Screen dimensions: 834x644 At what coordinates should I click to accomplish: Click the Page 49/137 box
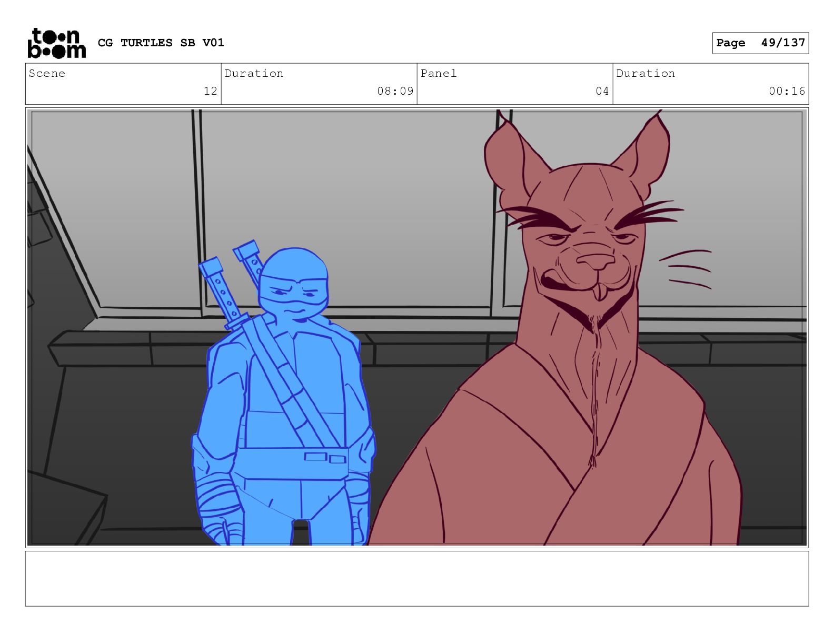click(760, 43)
